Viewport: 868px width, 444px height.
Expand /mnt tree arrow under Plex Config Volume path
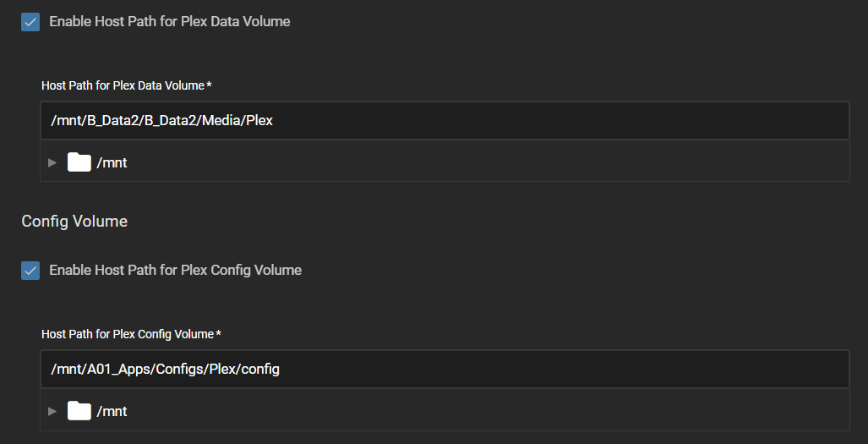[x=52, y=411]
